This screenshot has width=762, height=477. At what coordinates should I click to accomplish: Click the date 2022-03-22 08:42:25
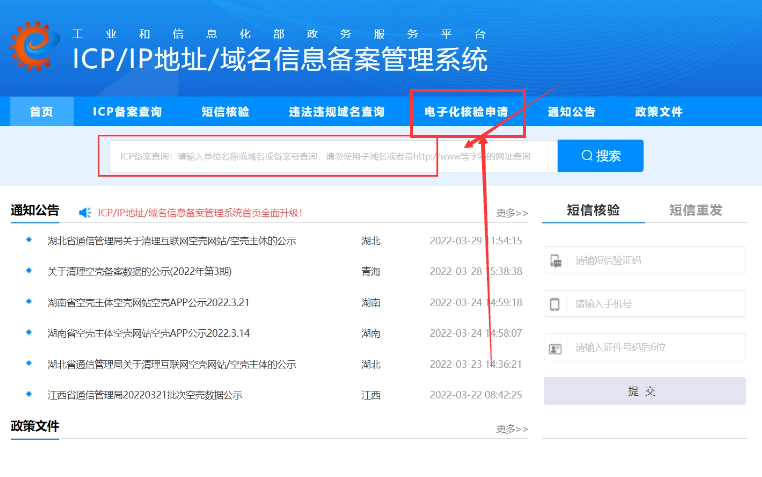[x=476, y=395]
